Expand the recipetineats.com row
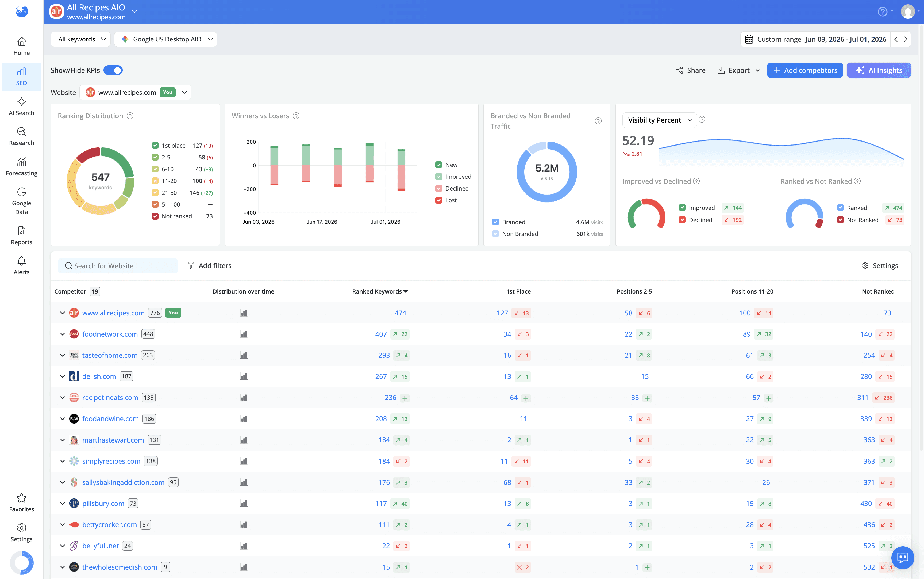This screenshot has height=579, width=924. [62, 398]
